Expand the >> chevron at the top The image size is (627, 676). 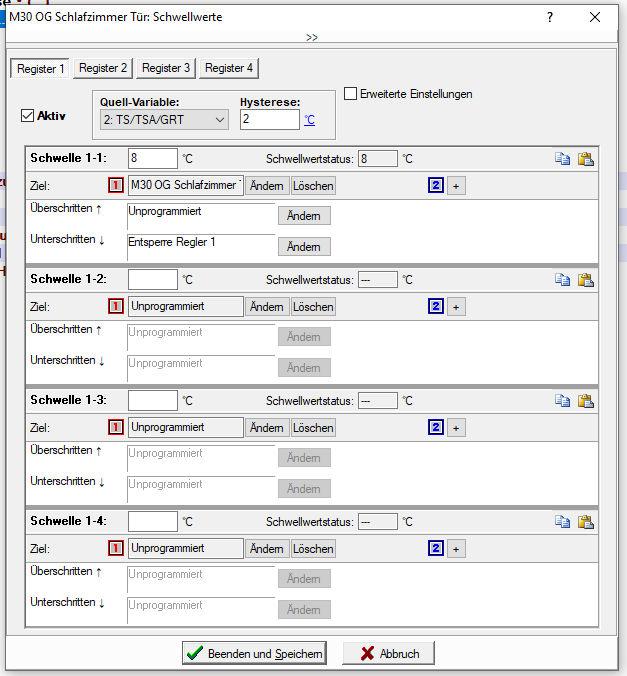point(312,37)
